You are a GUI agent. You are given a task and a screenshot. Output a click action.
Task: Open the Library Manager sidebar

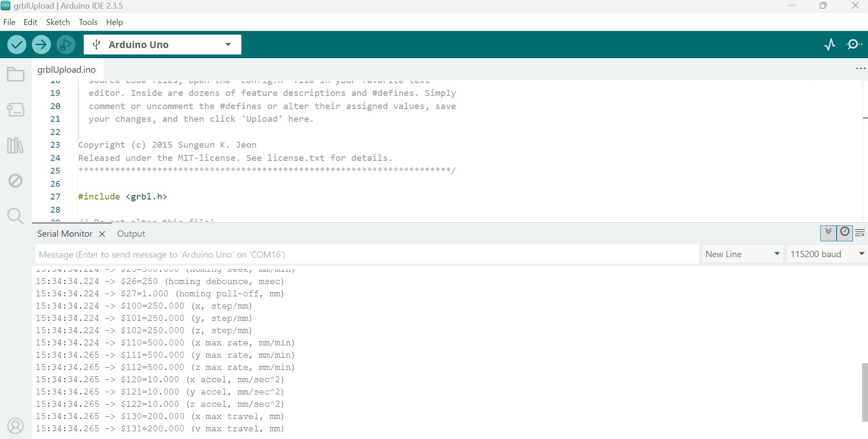(x=15, y=145)
